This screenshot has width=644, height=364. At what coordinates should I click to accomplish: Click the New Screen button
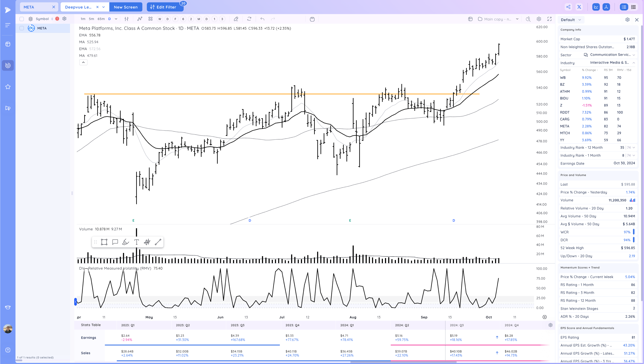[x=126, y=7]
